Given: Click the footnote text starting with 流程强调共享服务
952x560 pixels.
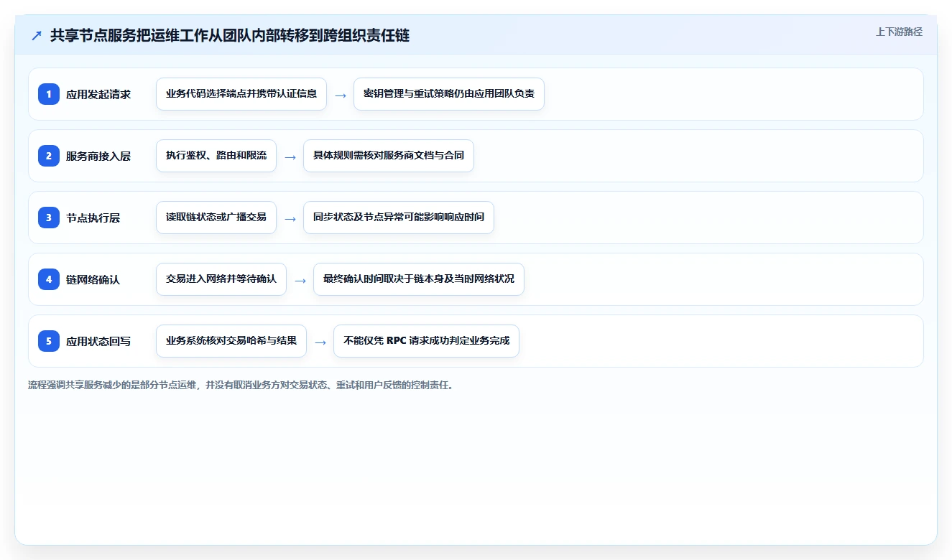Looking at the screenshot, I should [241, 385].
